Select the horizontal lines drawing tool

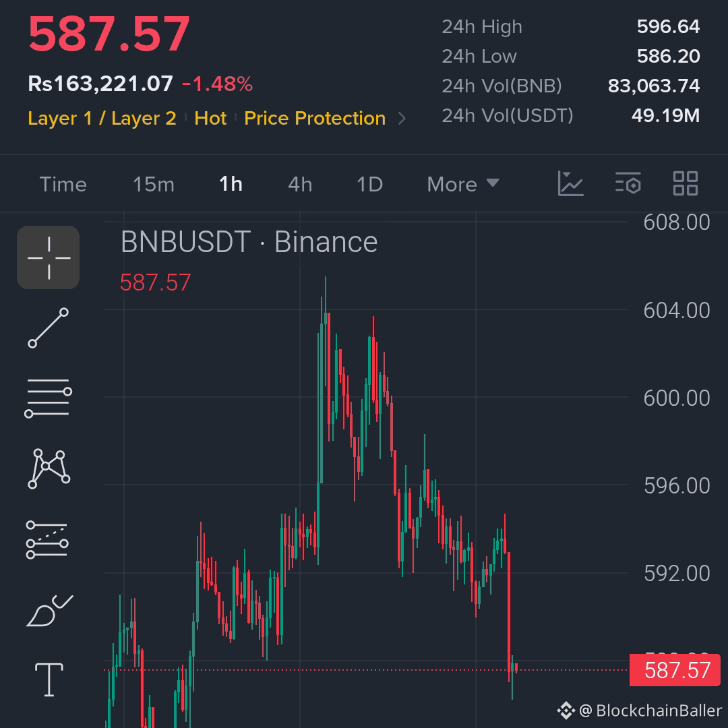point(49,398)
